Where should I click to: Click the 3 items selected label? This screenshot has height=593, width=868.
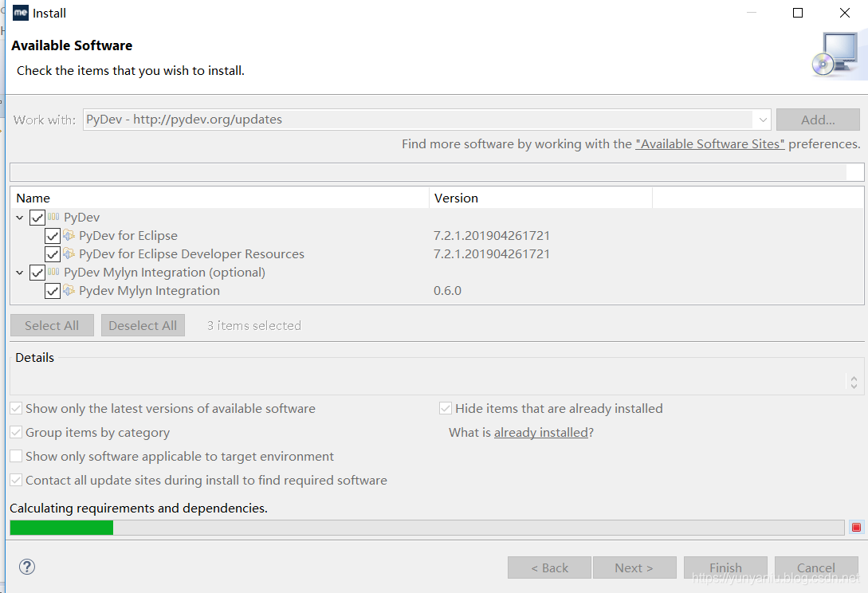coord(254,325)
